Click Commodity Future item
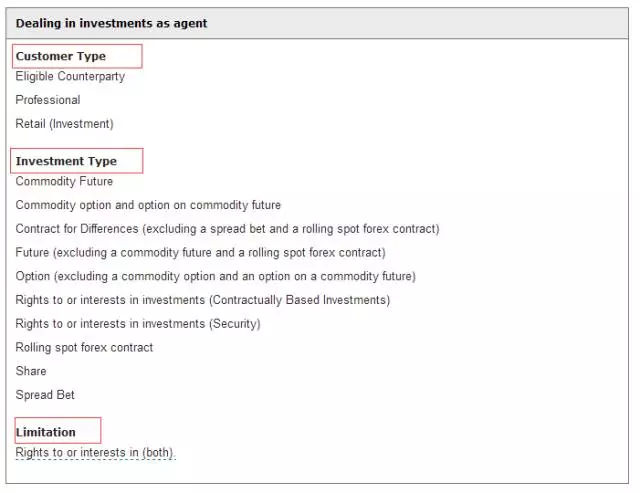The height and width of the screenshot is (493, 640). (64, 181)
